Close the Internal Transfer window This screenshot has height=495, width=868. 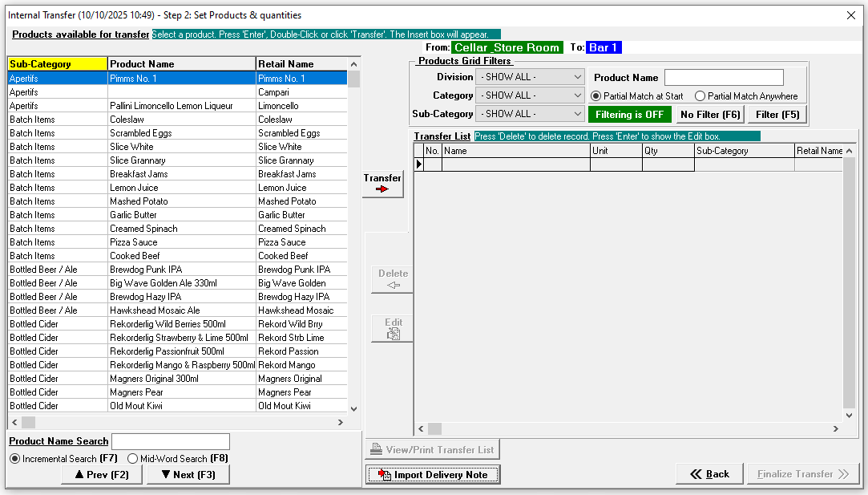[x=851, y=15]
